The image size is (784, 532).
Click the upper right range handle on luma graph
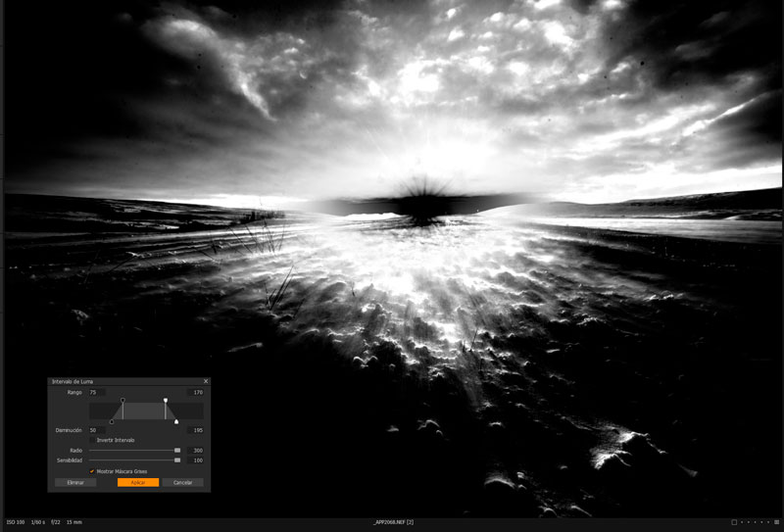click(x=166, y=401)
